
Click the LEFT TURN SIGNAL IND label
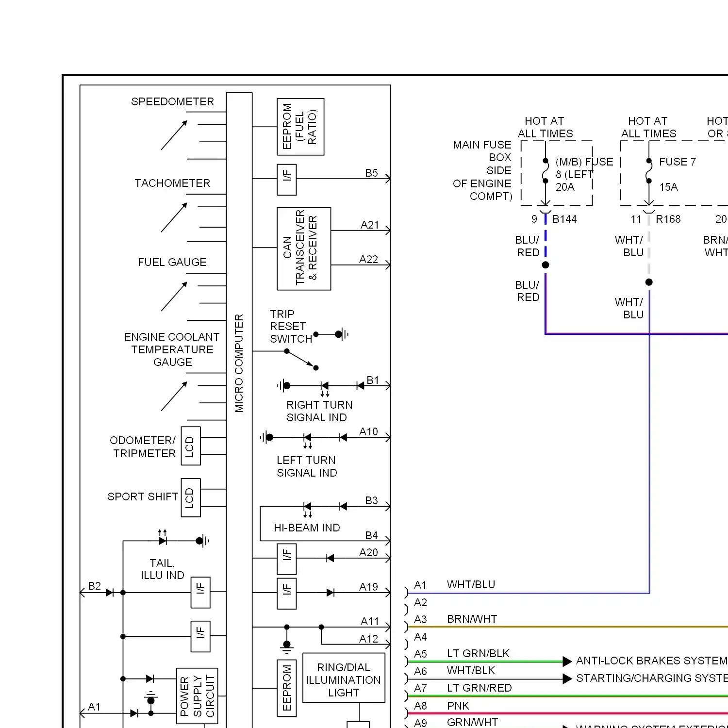(307, 466)
